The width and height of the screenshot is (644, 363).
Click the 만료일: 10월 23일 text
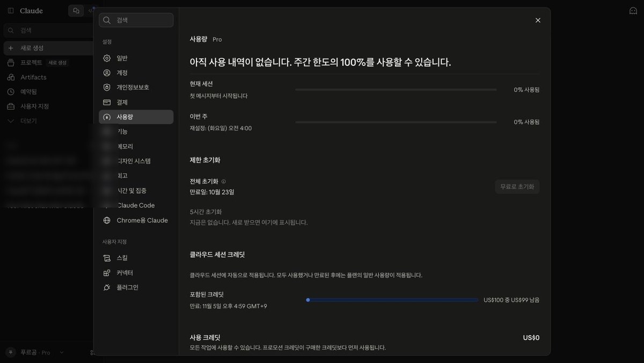[212, 192]
